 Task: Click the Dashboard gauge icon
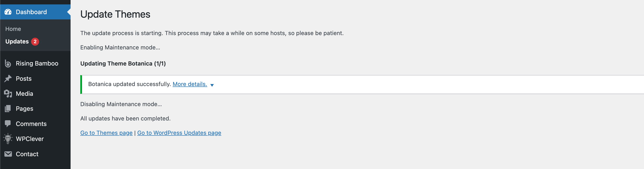pyautogui.click(x=8, y=12)
